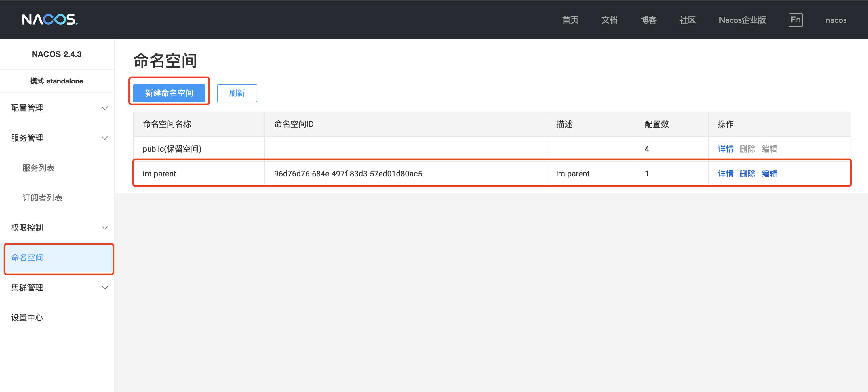Click 编辑 in the public(保留空间) row
The image size is (868, 392).
(769, 149)
